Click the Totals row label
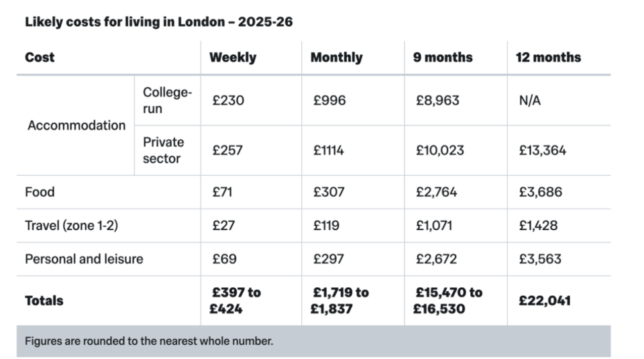The image size is (644, 359). pyautogui.click(x=44, y=301)
